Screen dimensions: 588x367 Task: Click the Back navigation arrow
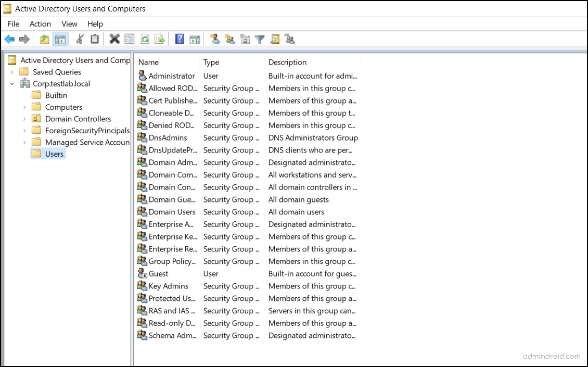[9, 39]
